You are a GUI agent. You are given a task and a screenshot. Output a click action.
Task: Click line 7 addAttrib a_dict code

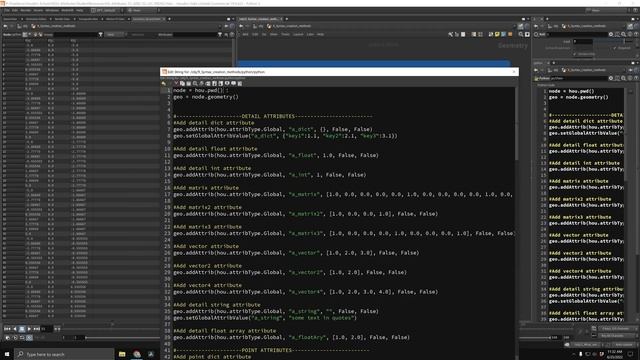pos(273,129)
